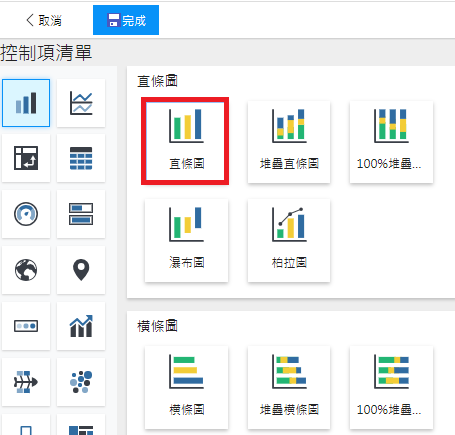Screen dimensions: 455x435
Task: Choose the blue data grid table icon
Action: click(x=81, y=158)
